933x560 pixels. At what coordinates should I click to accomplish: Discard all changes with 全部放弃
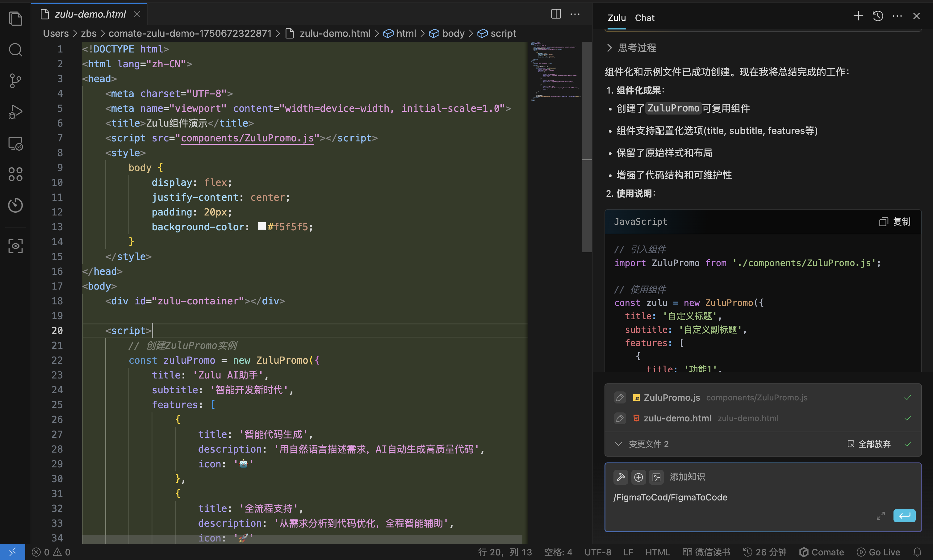click(869, 444)
